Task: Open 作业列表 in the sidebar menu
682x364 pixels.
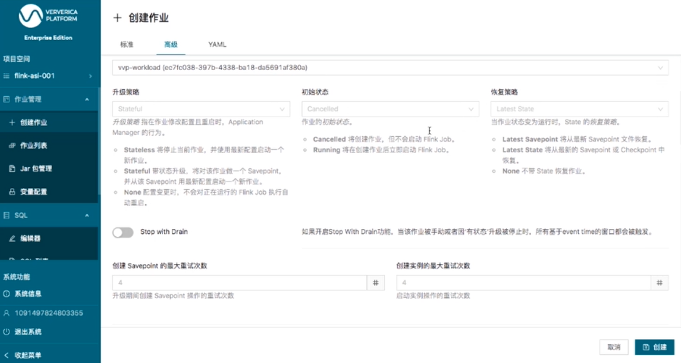Action: (x=50, y=146)
